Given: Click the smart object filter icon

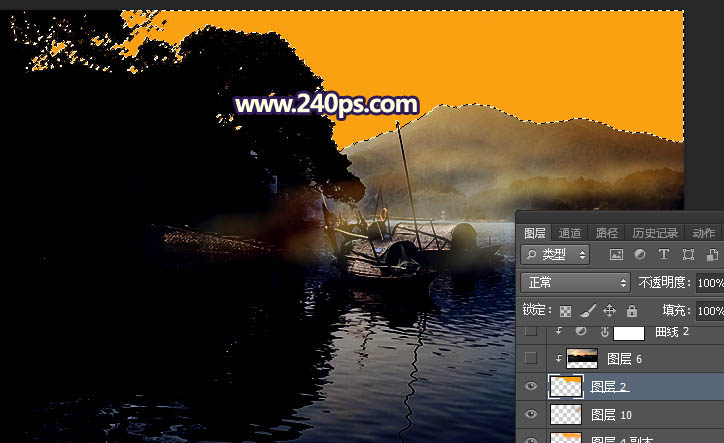Looking at the screenshot, I should (x=711, y=256).
